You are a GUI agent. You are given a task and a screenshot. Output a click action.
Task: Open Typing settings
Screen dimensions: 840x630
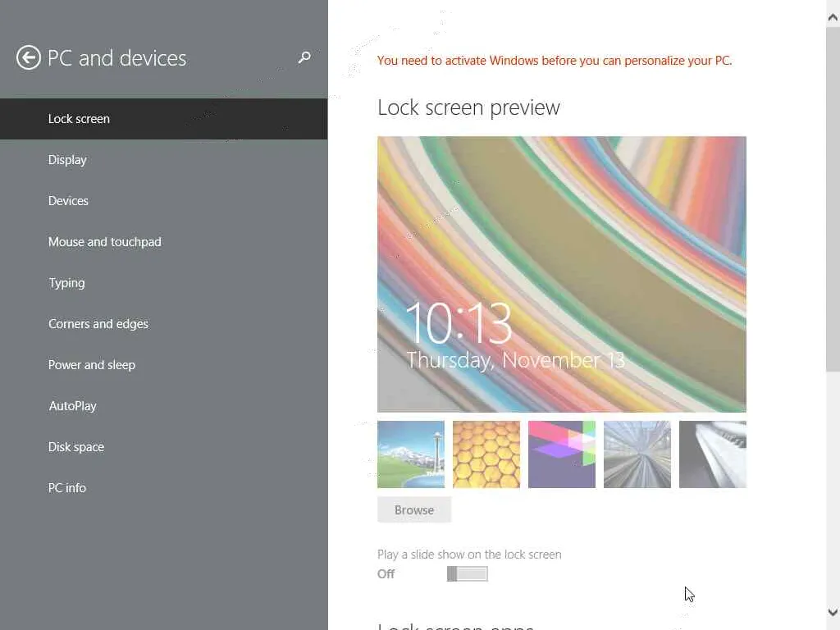click(x=66, y=283)
